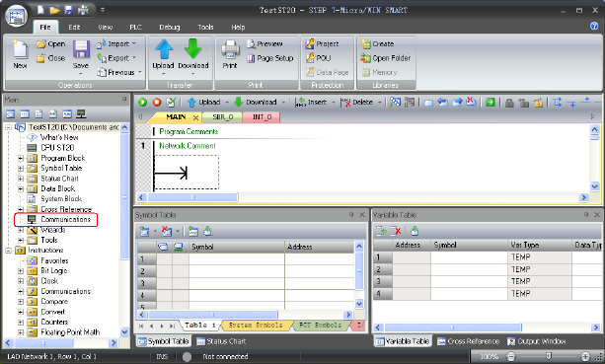The image size is (605, 364).
Task: Switch to the View ribbon tab
Action: tap(106, 27)
